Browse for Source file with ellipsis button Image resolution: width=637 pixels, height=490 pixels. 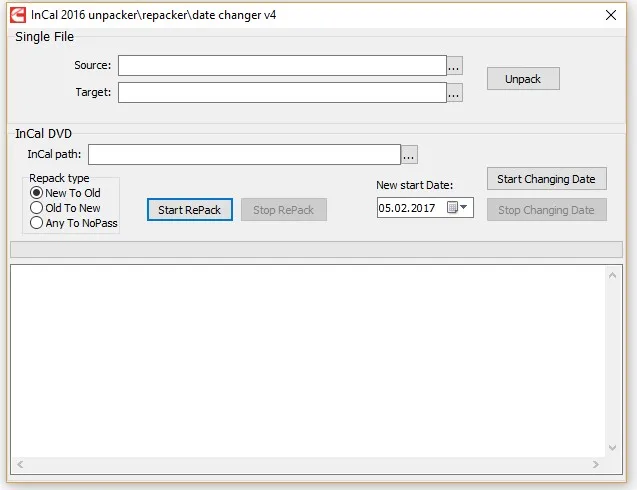(455, 66)
